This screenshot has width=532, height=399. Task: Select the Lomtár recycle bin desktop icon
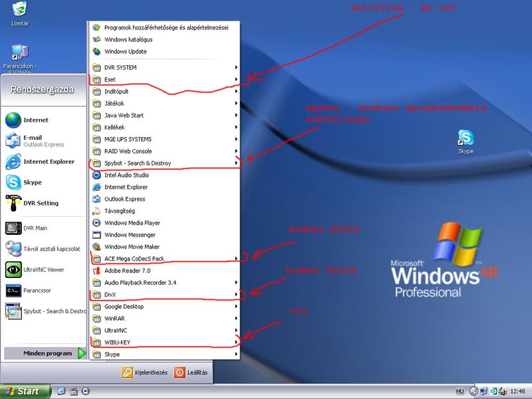20,14
